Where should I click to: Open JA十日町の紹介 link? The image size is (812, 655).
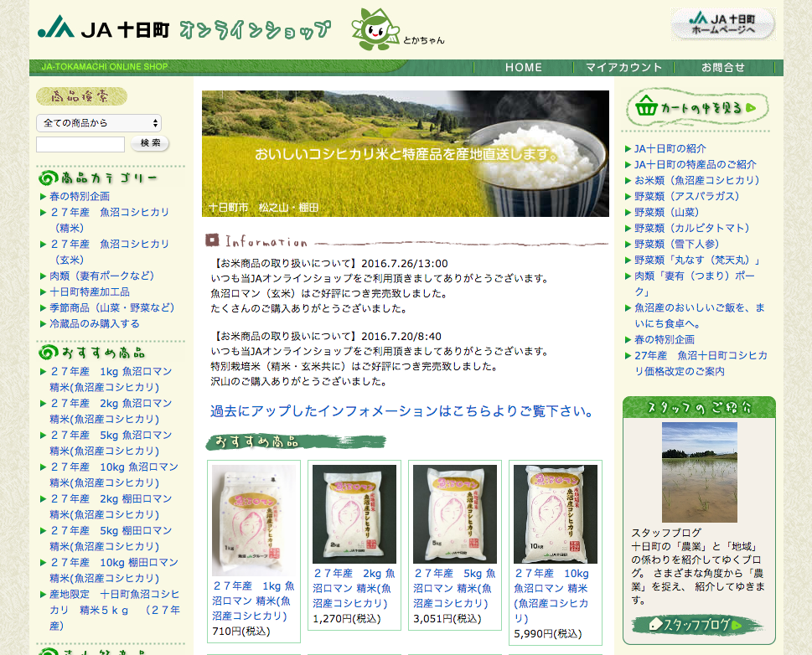pyautogui.click(x=670, y=148)
